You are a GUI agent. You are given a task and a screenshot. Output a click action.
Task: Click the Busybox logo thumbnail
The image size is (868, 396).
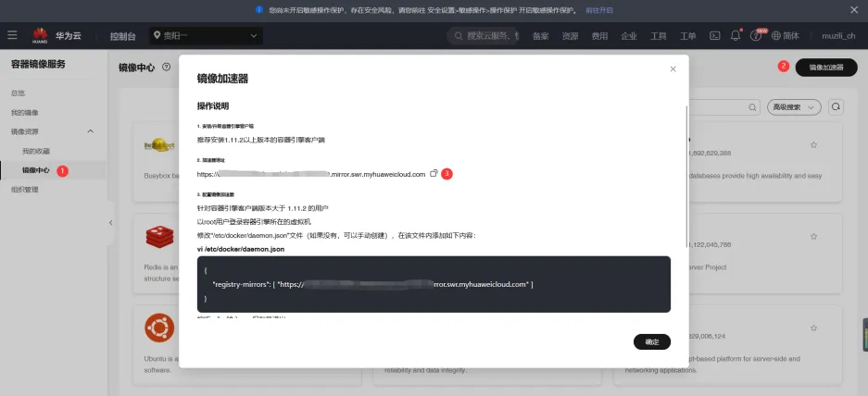click(159, 145)
